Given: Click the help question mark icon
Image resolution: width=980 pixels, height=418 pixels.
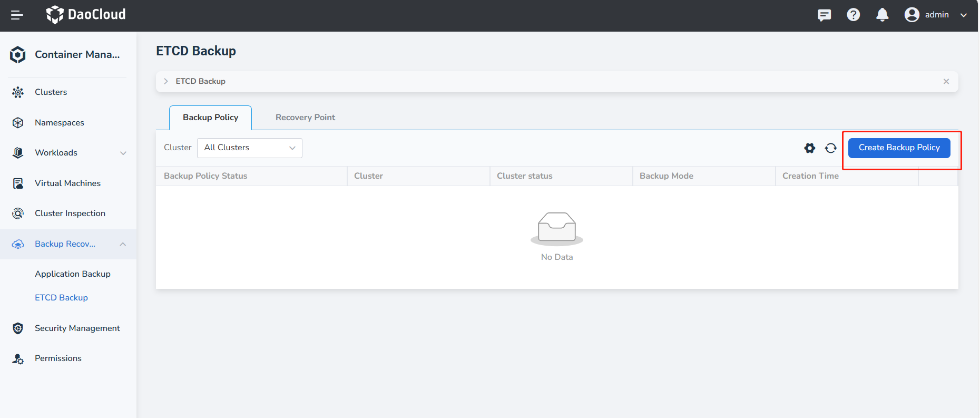Looking at the screenshot, I should coord(853,15).
